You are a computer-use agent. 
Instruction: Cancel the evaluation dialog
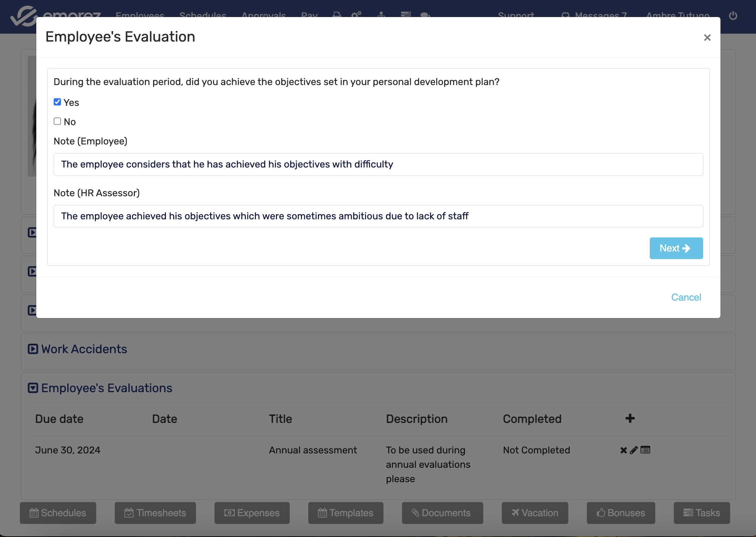click(x=686, y=297)
